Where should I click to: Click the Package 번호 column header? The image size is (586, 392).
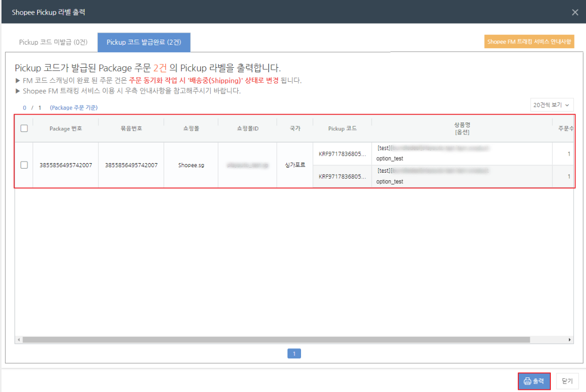[66, 128]
